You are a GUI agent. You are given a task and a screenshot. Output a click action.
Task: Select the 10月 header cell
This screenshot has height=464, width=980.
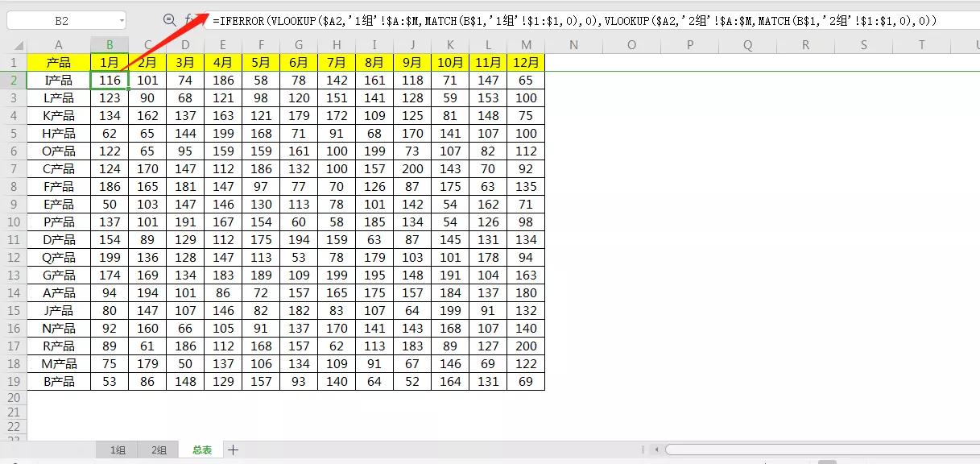[x=450, y=62]
